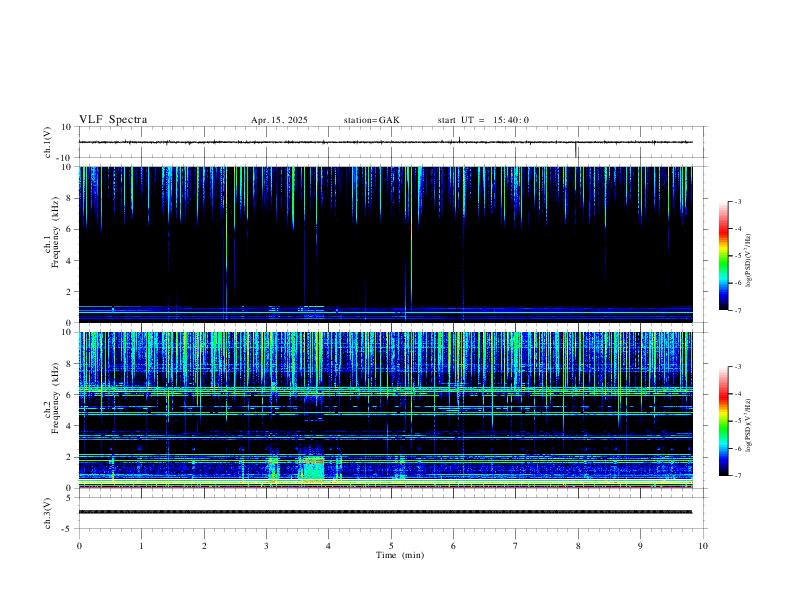The image size is (792, 612).
Task: Click the "ch.3(V)" axis label
Action: (x=47, y=513)
